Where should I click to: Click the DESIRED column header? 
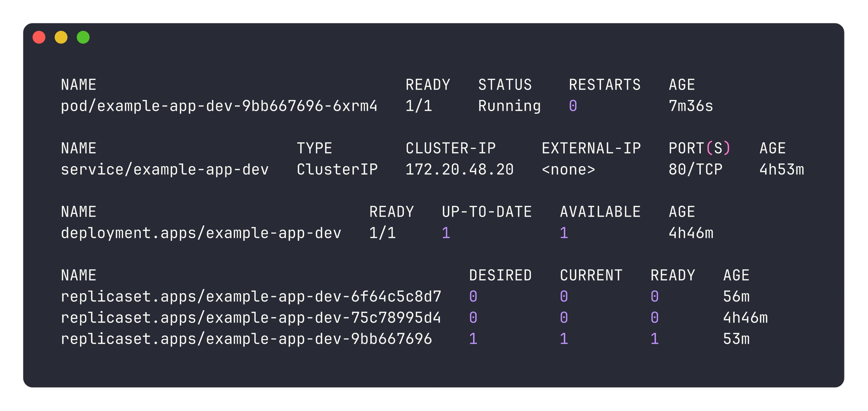500,275
